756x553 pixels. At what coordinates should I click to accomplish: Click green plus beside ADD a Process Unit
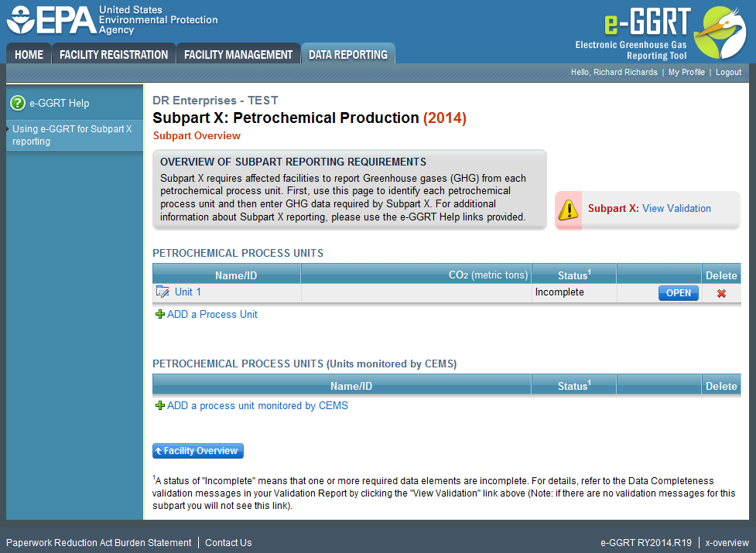160,315
